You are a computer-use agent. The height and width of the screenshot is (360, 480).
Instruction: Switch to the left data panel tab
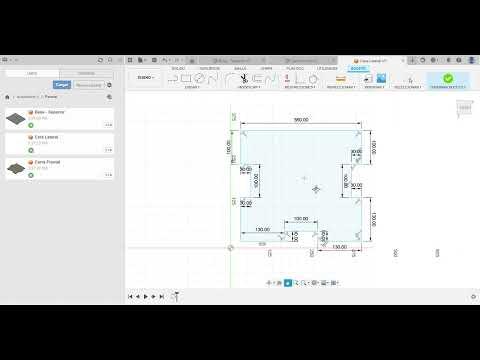pos(32,73)
